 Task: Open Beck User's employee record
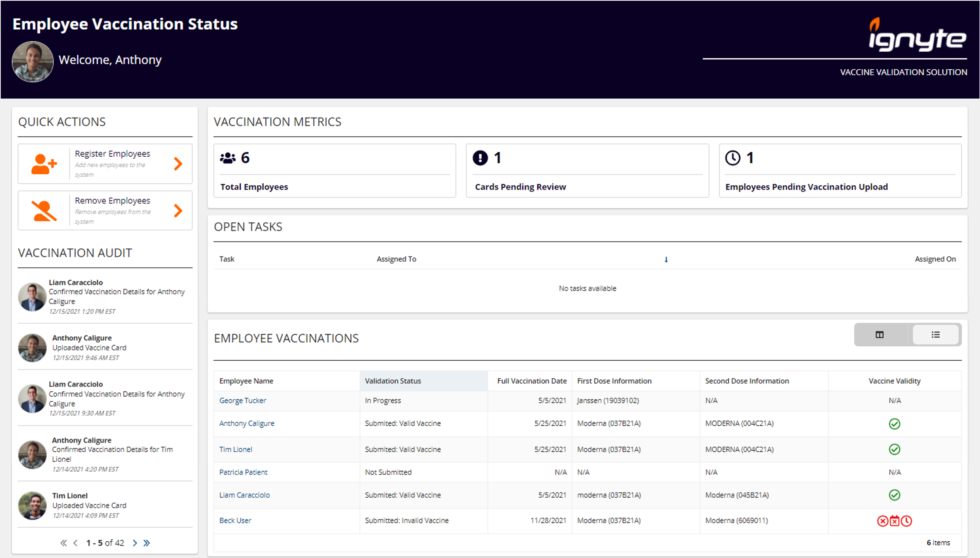235,521
